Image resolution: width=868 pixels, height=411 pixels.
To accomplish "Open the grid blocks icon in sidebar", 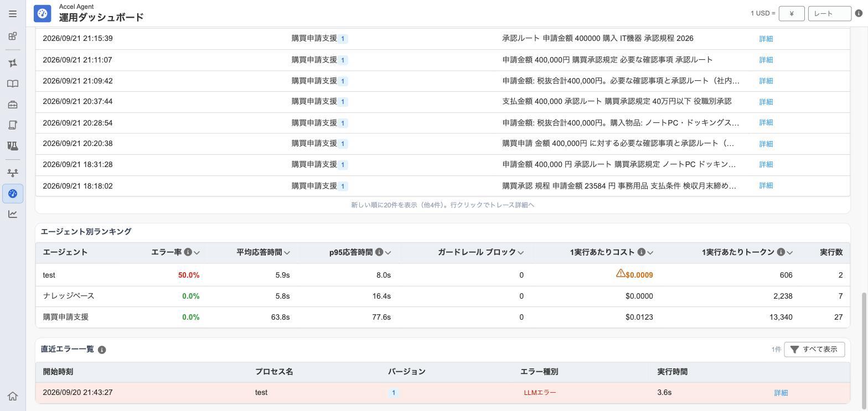I will 13,37.
